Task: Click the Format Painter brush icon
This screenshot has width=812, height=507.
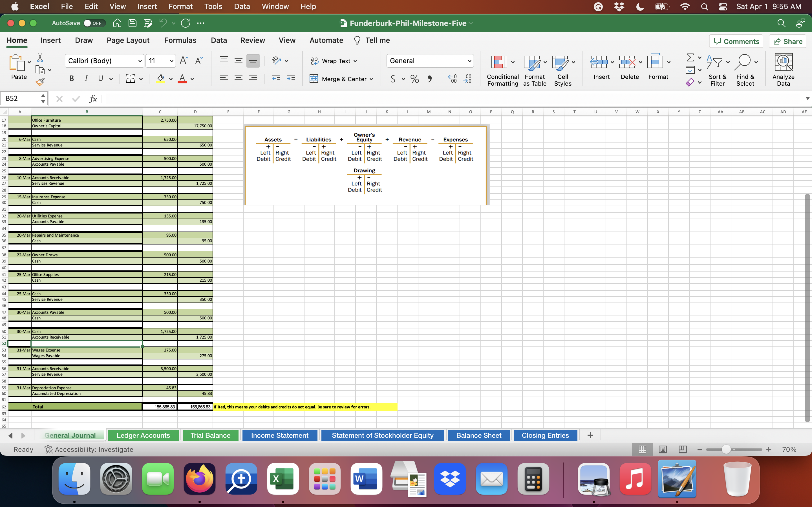Action: (40, 82)
